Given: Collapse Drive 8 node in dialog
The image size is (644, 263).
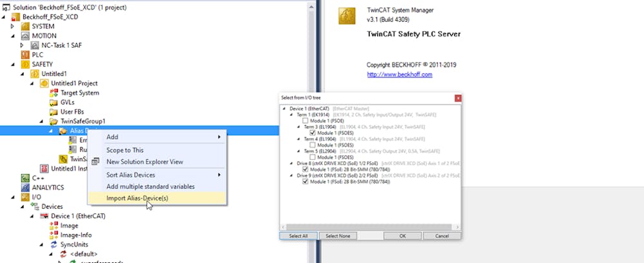Looking at the screenshot, I should tap(292, 163).
